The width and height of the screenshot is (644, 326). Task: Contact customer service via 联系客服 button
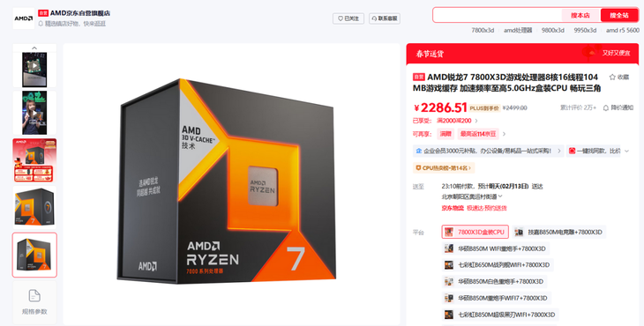point(385,19)
